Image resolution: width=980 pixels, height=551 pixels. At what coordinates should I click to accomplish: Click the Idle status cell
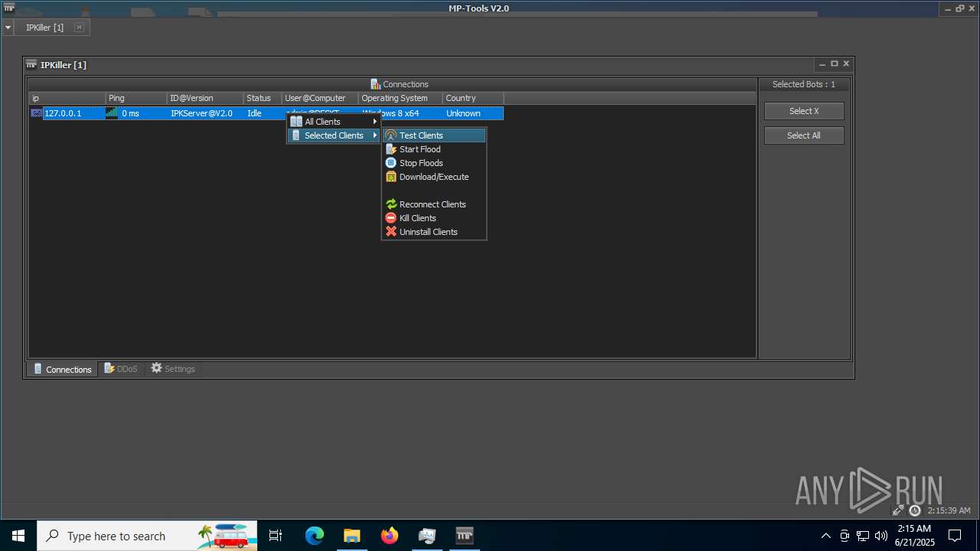tap(263, 113)
